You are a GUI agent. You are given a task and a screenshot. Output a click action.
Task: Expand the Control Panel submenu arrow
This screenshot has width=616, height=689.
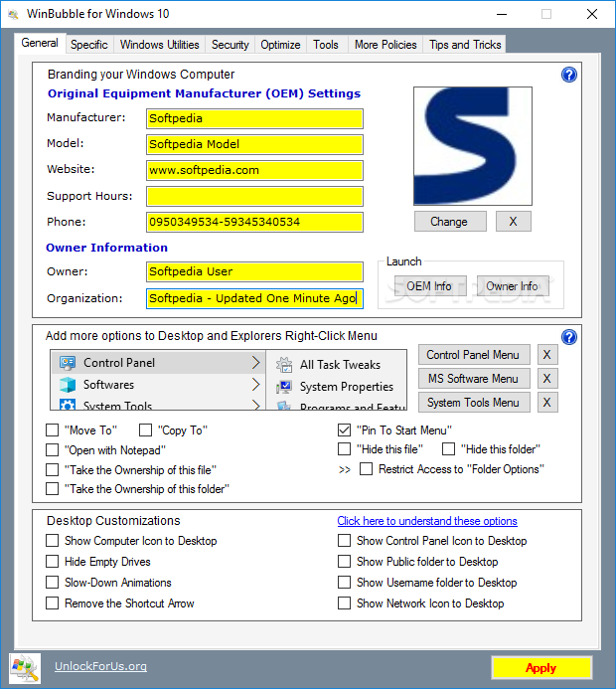[256, 363]
